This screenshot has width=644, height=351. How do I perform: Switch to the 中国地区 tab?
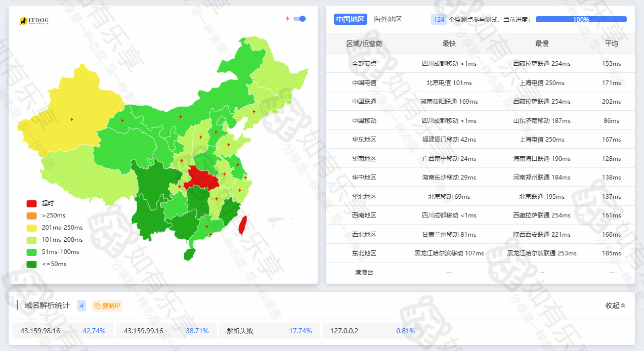coord(350,20)
